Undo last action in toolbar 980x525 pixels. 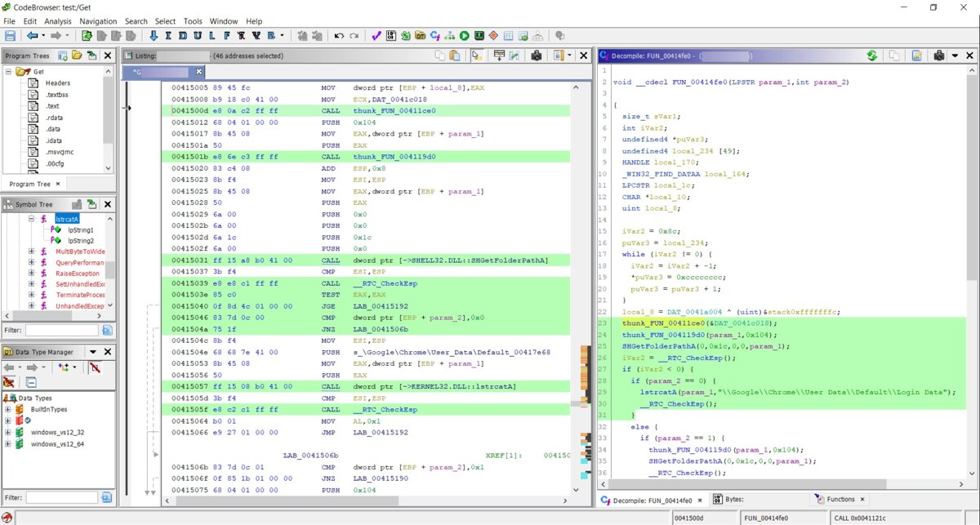(340, 36)
